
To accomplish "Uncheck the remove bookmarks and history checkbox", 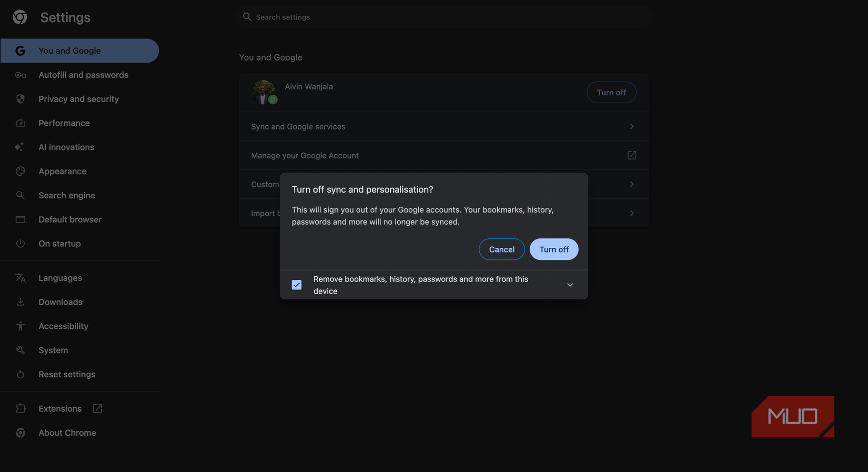I will 297,285.
